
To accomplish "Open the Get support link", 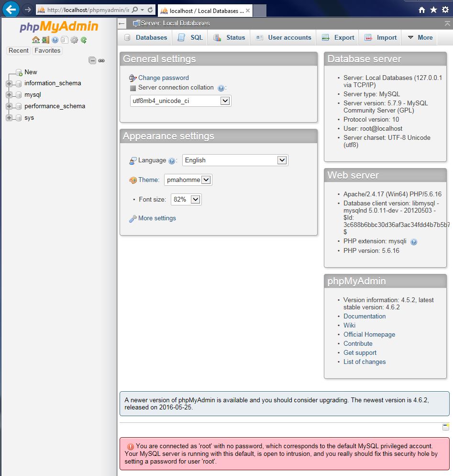I will pyautogui.click(x=360, y=353).
